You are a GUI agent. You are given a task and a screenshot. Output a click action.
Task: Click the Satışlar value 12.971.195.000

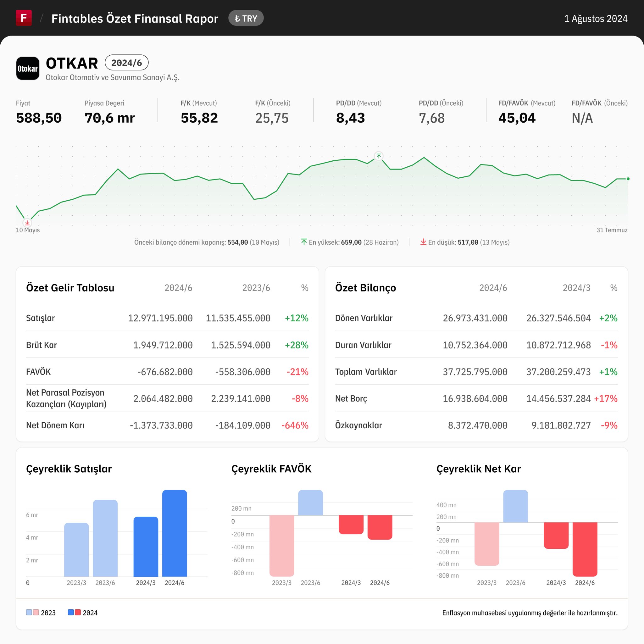pyautogui.click(x=160, y=318)
